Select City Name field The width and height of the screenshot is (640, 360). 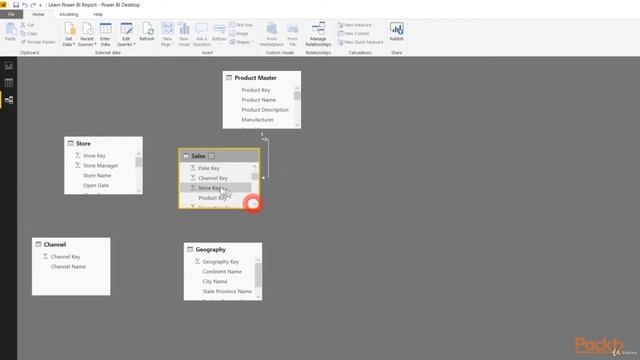tap(215, 282)
